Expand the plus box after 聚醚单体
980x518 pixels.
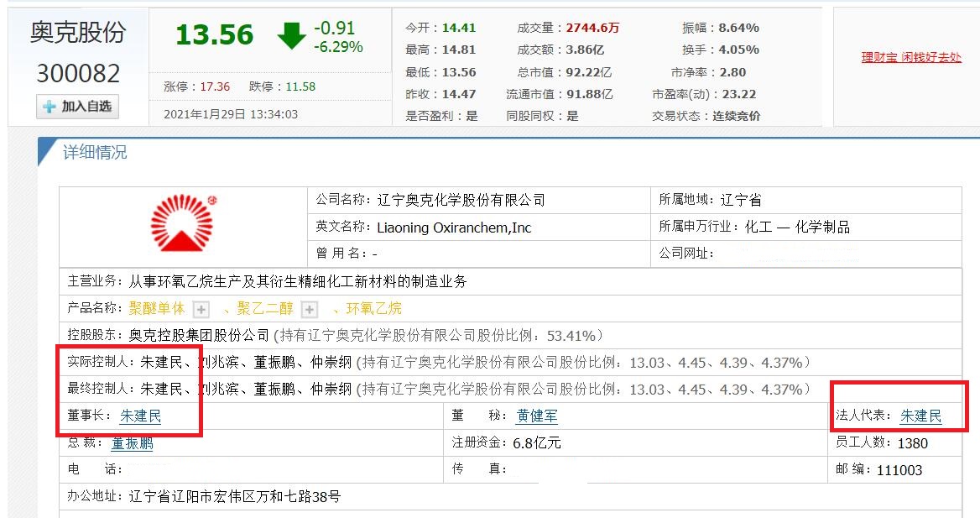(x=201, y=309)
